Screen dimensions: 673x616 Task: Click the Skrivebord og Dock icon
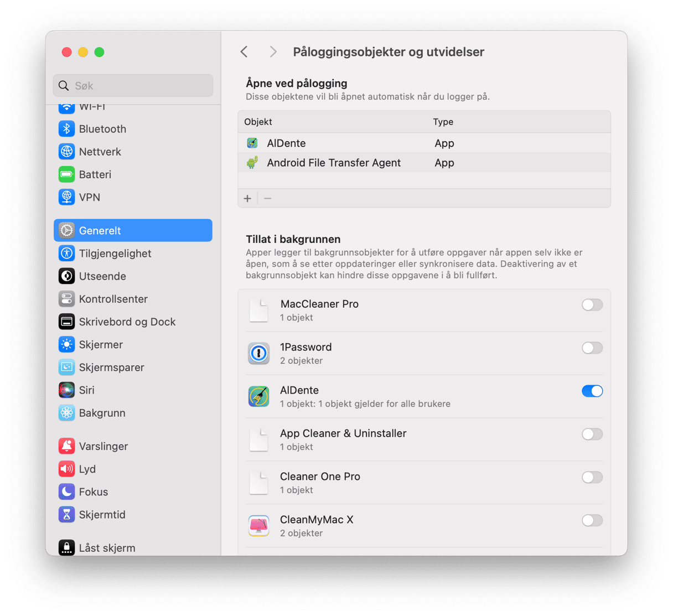point(67,322)
